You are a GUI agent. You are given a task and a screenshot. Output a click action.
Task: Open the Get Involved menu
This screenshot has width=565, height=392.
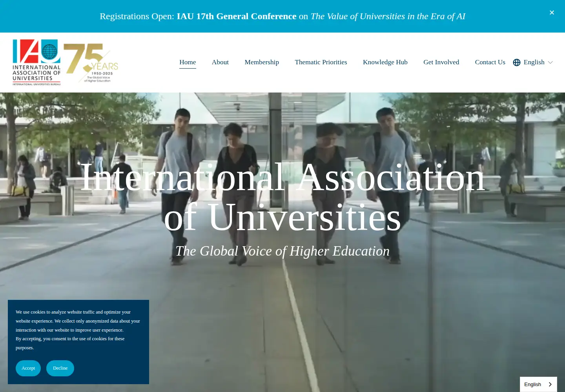[x=441, y=62]
